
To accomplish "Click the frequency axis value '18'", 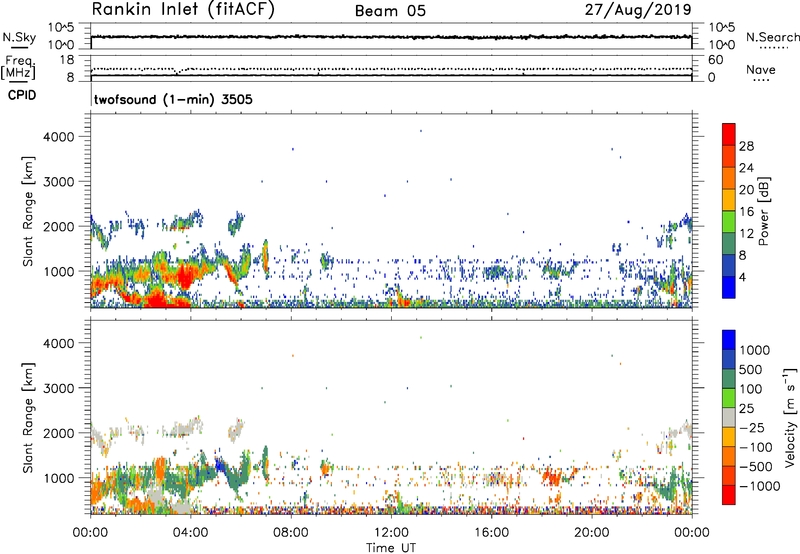I will pyautogui.click(x=67, y=60).
